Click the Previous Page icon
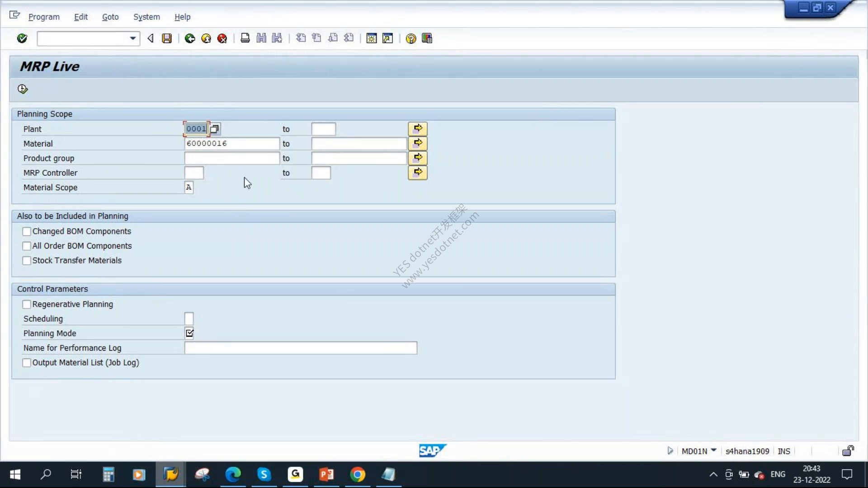Viewport: 868px width, 488px height. point(316,38)
